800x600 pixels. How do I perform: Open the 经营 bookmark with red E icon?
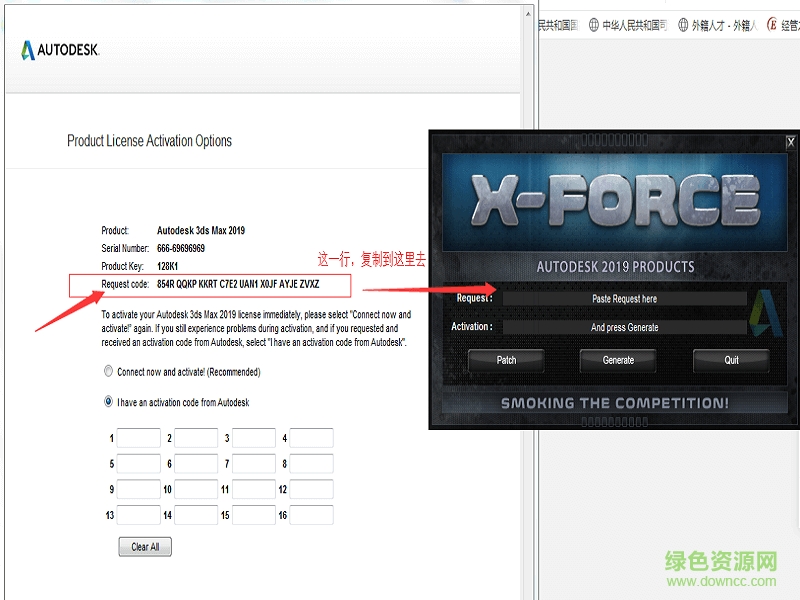(x=784, y=25)
